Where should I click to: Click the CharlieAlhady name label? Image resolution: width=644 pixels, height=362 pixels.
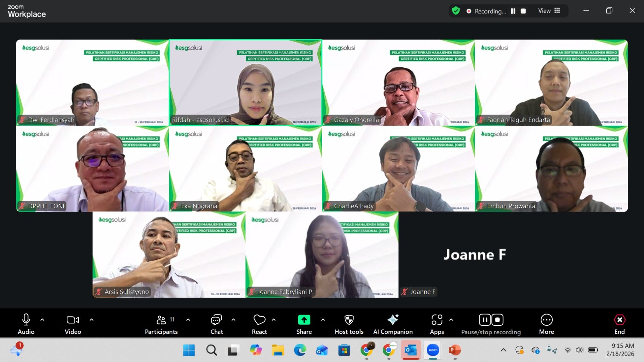pos(354,206)
